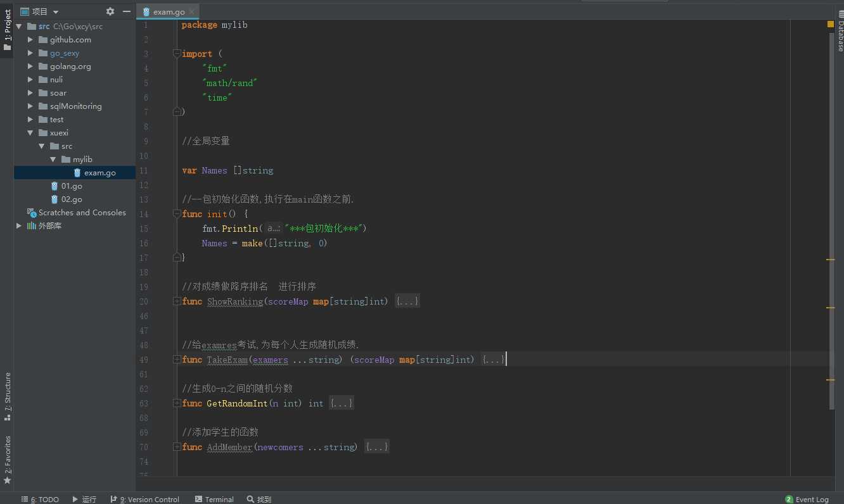
Task: Expand the go_sexy folder arrow
Action: tap(30, 53)
